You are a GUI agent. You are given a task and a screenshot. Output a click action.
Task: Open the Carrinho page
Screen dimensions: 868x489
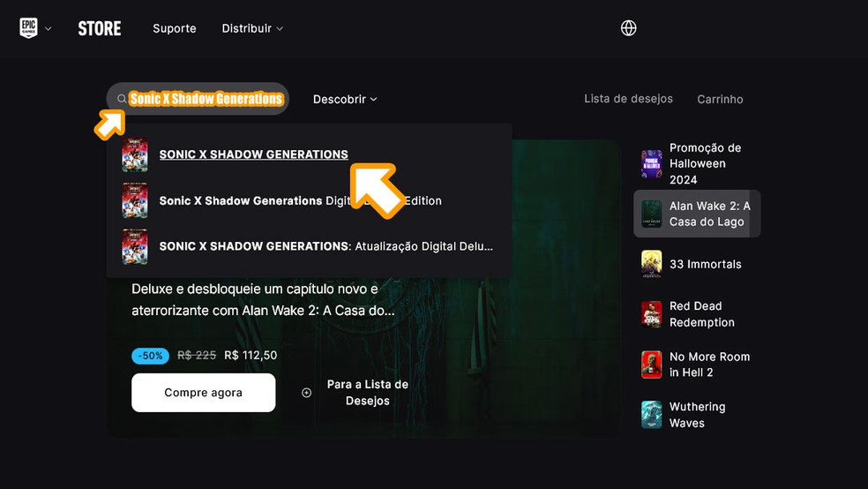(720, 99)
